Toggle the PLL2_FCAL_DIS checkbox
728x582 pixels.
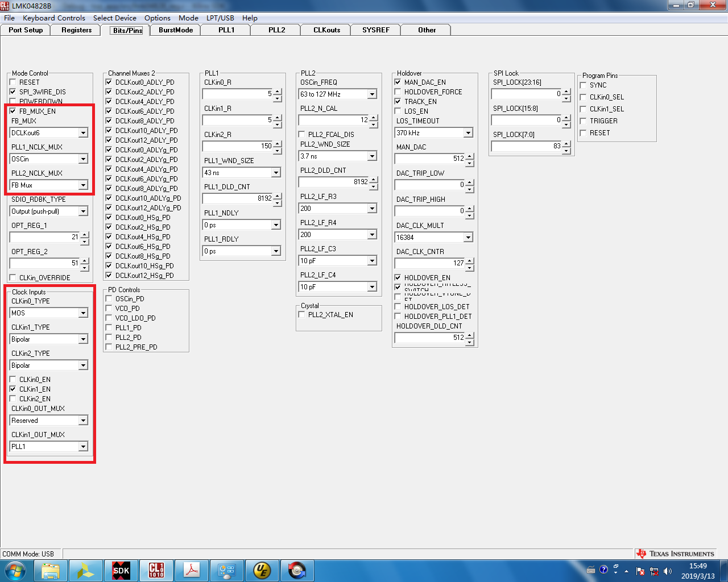302,134
